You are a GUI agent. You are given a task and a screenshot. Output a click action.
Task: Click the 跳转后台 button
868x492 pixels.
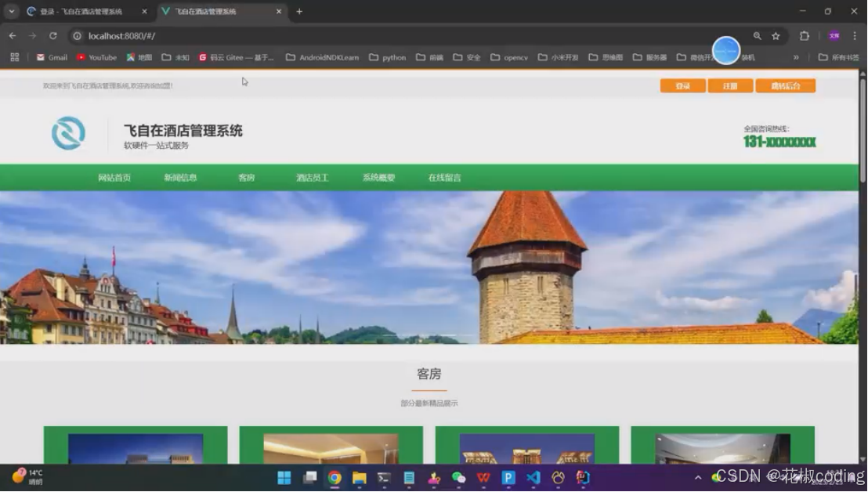point(786,85)
